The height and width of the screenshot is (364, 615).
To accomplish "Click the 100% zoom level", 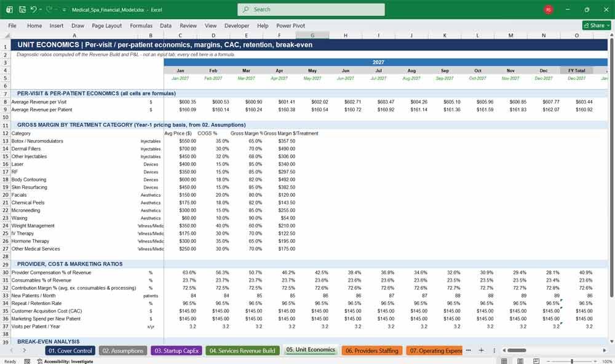I will click(x=607, y=362).
